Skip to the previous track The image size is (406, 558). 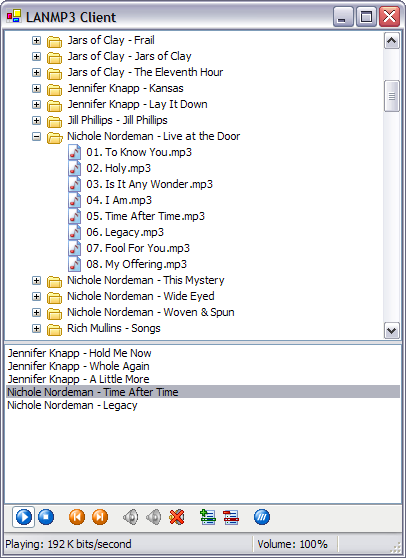point(77,517)
